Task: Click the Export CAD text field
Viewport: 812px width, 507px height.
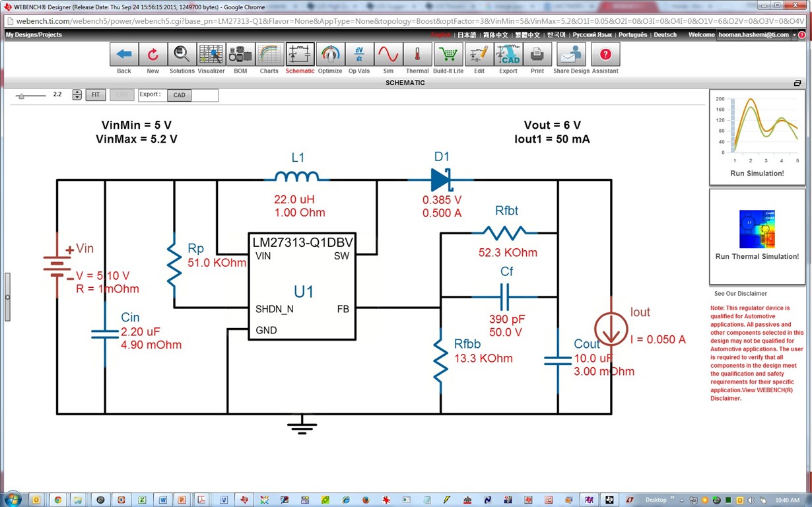Action: [205, 95]
